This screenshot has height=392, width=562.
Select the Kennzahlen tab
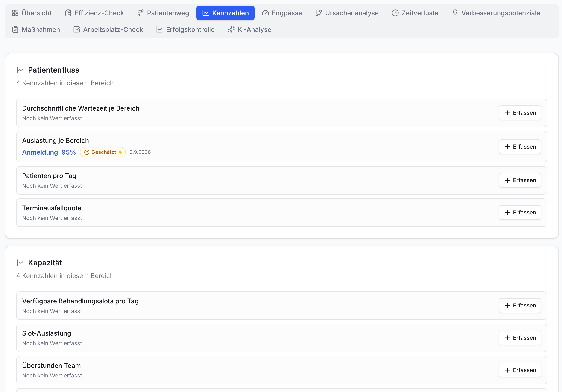point(225,13)
